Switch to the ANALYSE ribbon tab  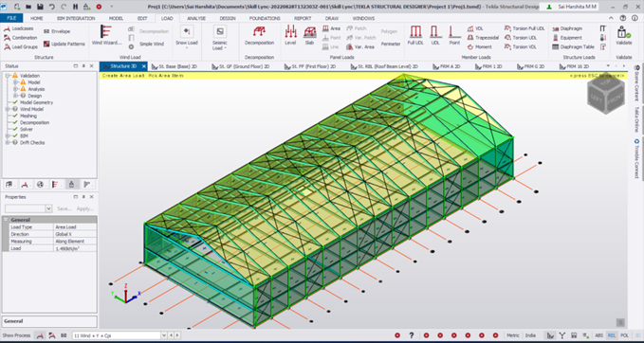(196, 18)
